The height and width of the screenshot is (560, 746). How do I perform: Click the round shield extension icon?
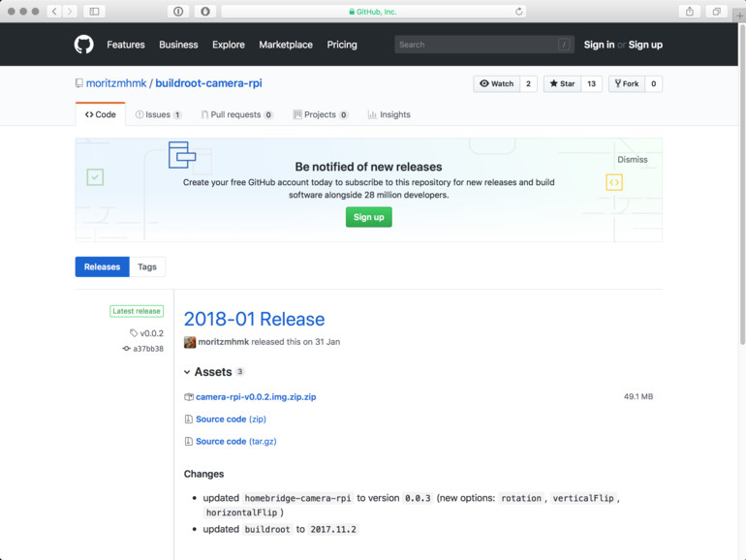(x=205, y=12)
